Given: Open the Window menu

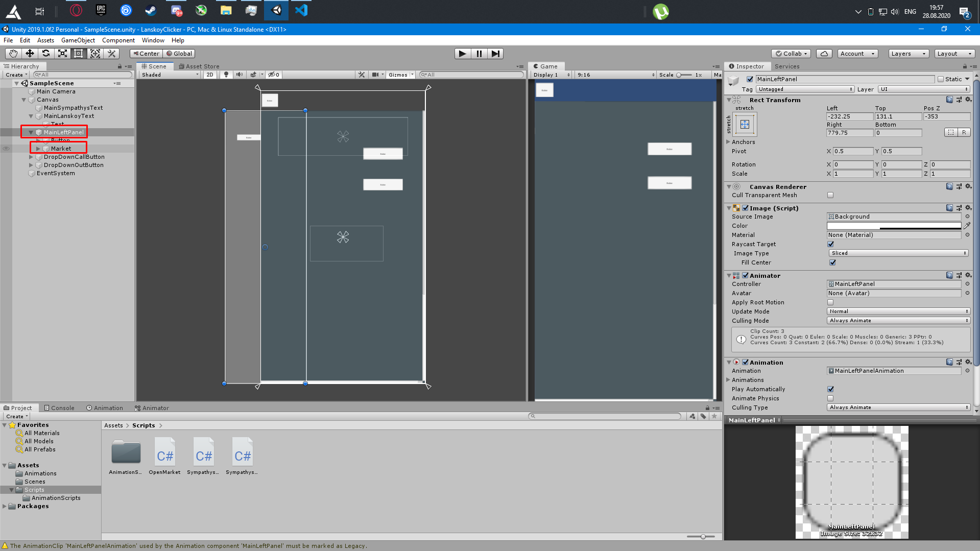Looking at the screenshot, I should pos(153,40).
